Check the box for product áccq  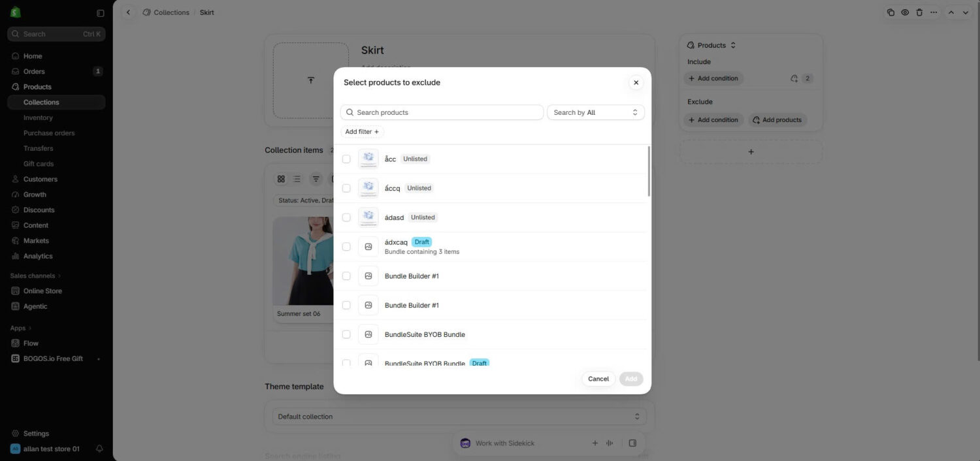(346, 188)
